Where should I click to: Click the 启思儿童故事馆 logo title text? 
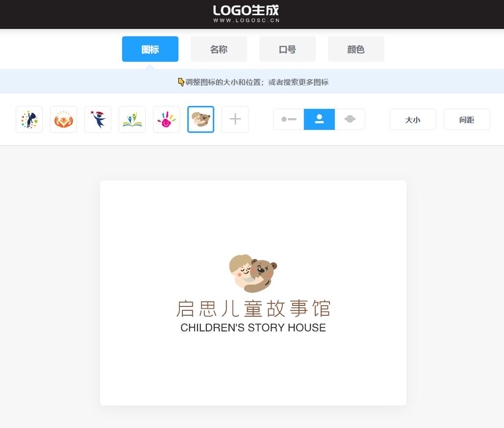pos(253,308)
